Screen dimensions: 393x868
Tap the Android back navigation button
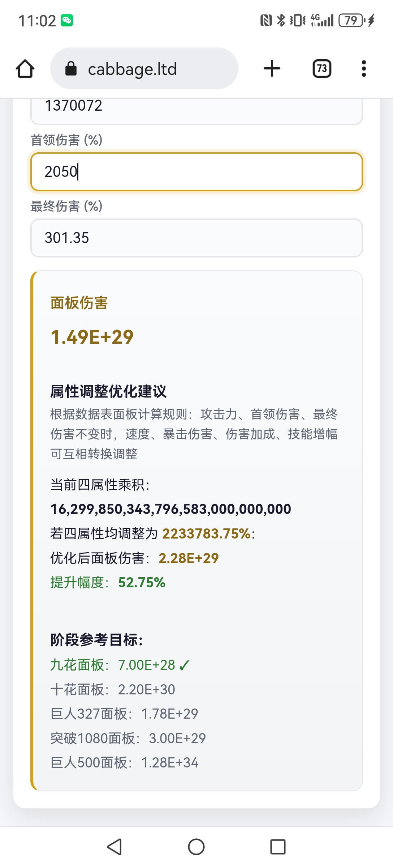pos(115,847)
